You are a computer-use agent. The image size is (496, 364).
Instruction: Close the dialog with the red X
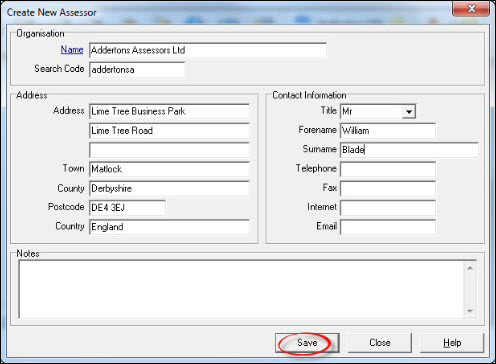[x=471, y=8]
